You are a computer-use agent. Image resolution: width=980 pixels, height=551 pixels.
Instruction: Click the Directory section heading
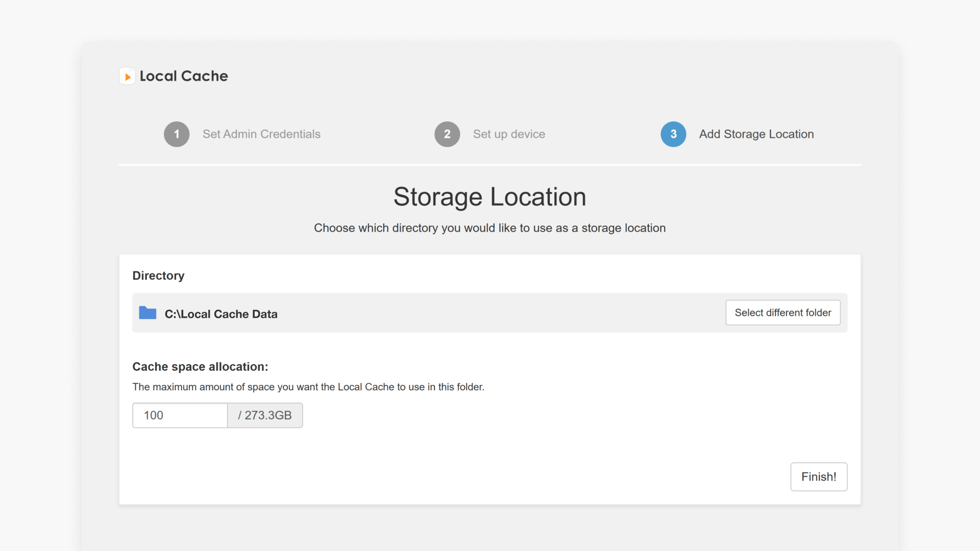(158, 275)
